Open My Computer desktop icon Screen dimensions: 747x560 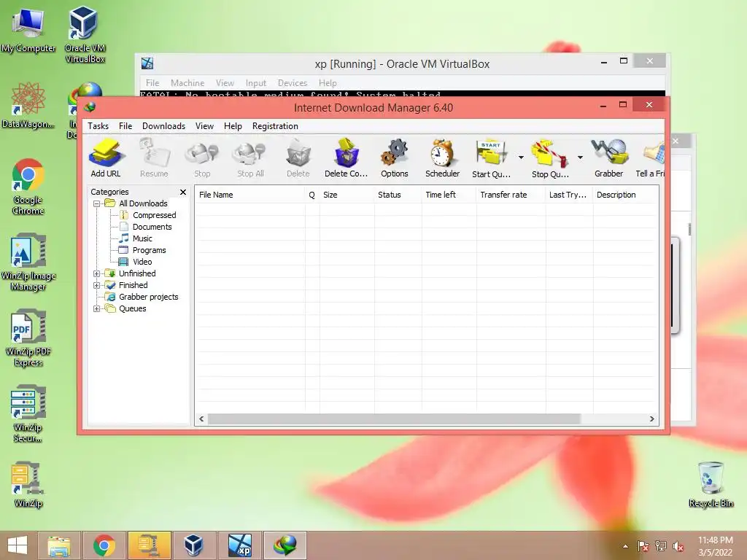click(28, 31)
